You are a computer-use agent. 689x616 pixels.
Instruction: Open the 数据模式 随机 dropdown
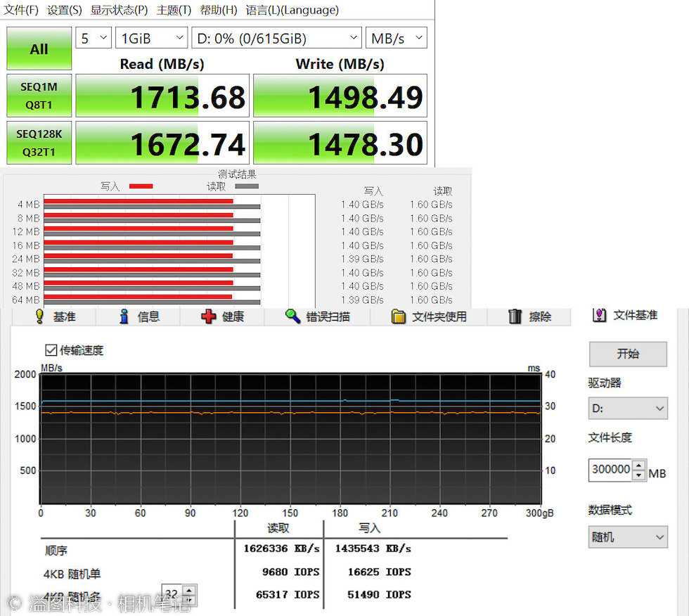628,537
